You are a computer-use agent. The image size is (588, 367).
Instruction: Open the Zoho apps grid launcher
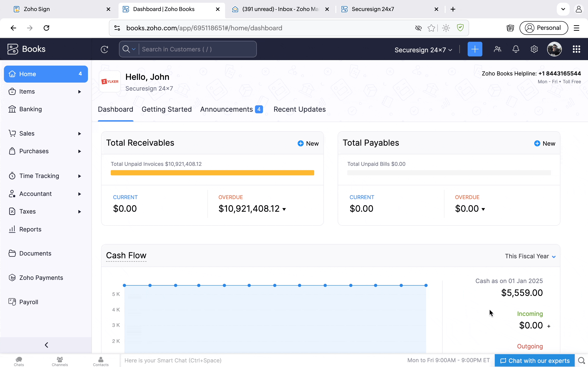click(576, 49)
